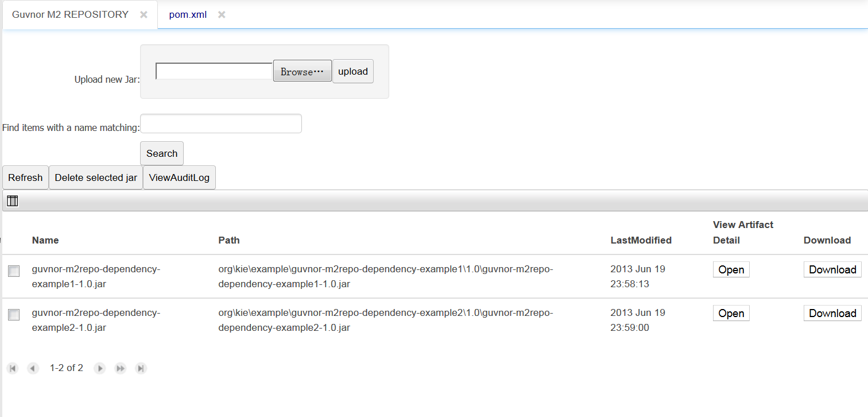The width and height of the screenshot is (868, 417).
Task: Focus the name matching search field
Action: pyautogui.click(x=221, y=123)
